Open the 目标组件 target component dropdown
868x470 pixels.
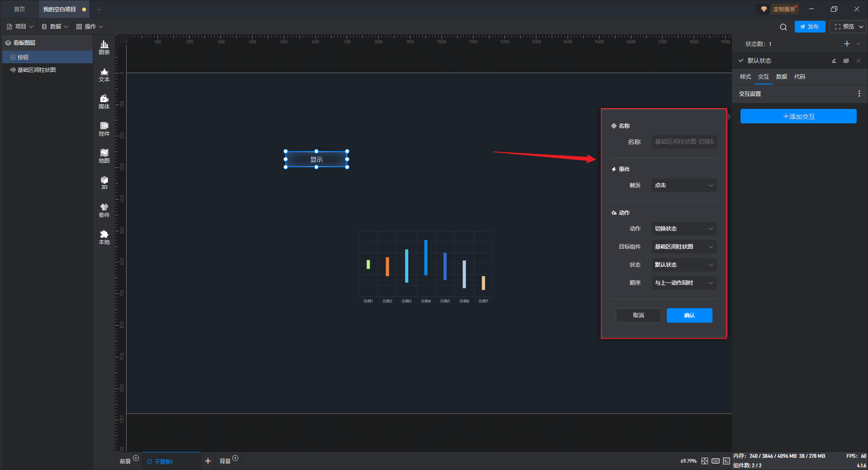[684, 247]
